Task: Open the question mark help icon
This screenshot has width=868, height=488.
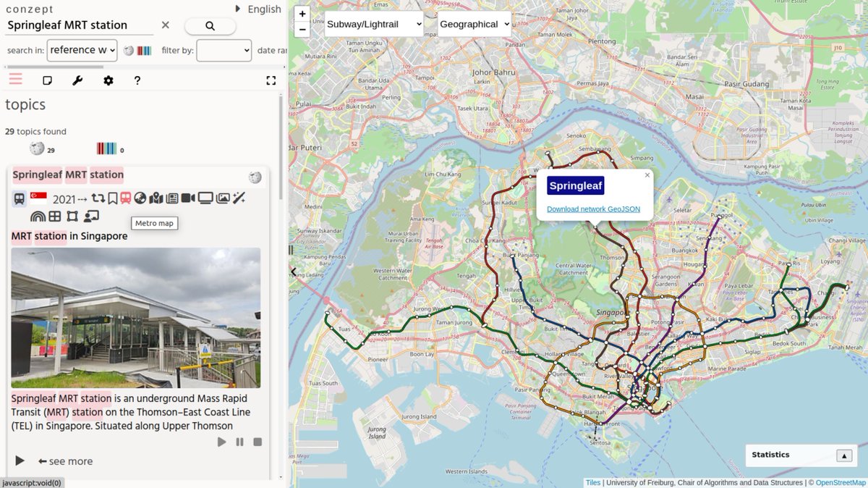Action: (137, 80)
